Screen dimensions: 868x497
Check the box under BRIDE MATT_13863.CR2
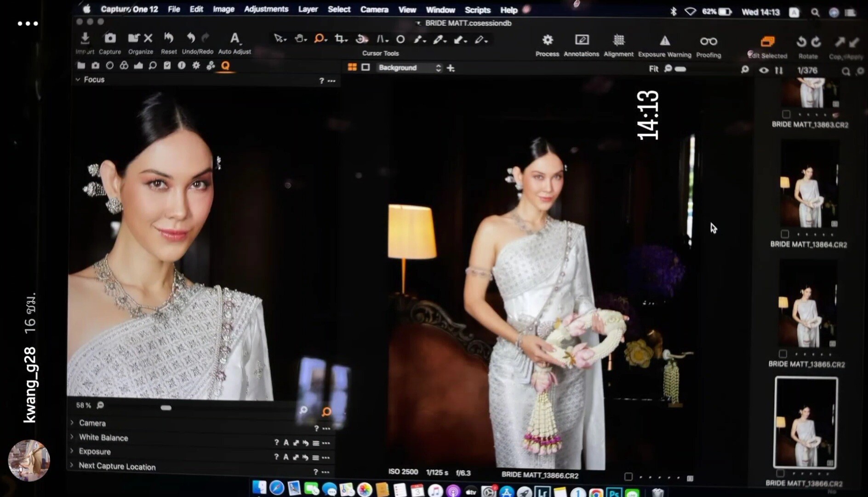click(x=786, y=114)
